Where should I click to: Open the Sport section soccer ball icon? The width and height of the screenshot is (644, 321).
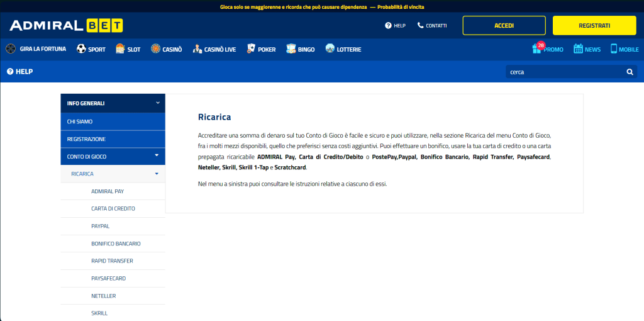(x=81, y=49)
